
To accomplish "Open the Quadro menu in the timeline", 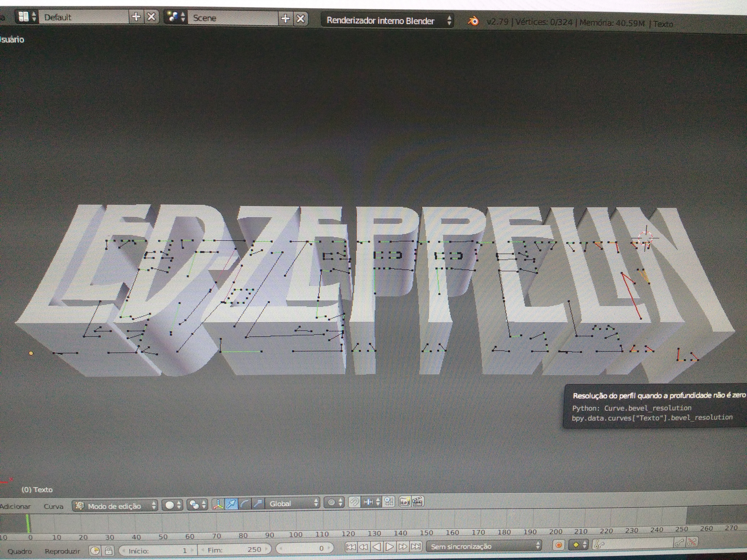I will (x=20, y=551).
